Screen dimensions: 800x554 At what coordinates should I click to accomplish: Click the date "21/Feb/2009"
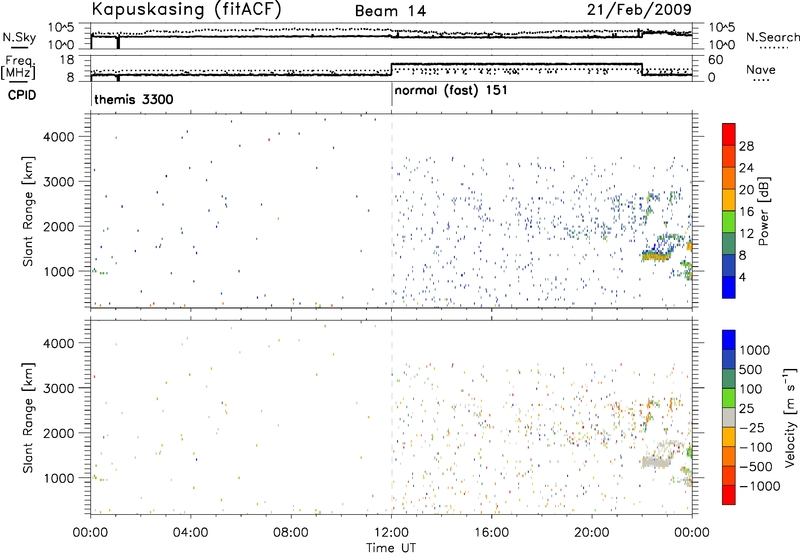pos(639,9)
